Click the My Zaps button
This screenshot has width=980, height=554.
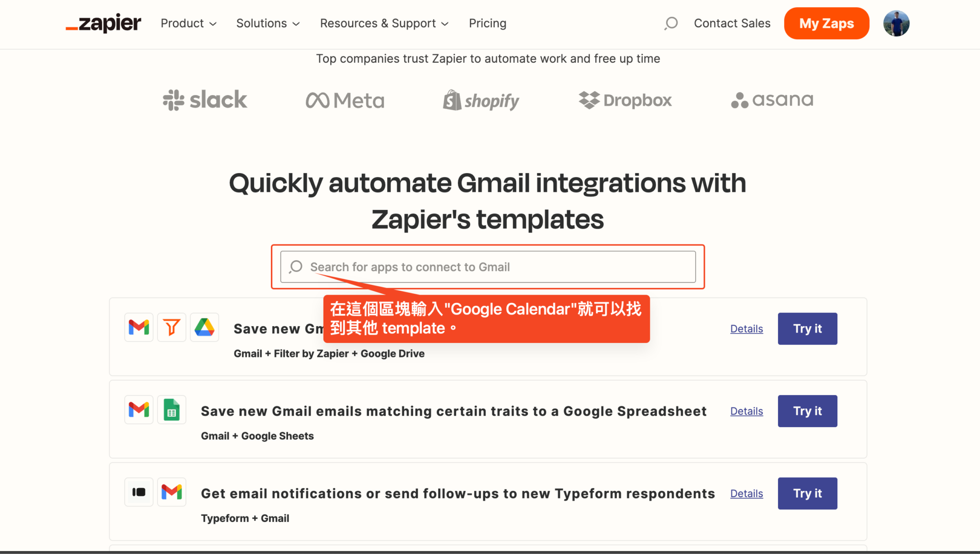pos(826,23)
